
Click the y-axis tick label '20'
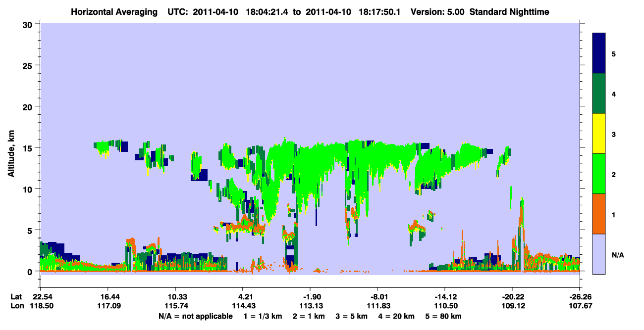pyautogui.click(x=29, y=106)
